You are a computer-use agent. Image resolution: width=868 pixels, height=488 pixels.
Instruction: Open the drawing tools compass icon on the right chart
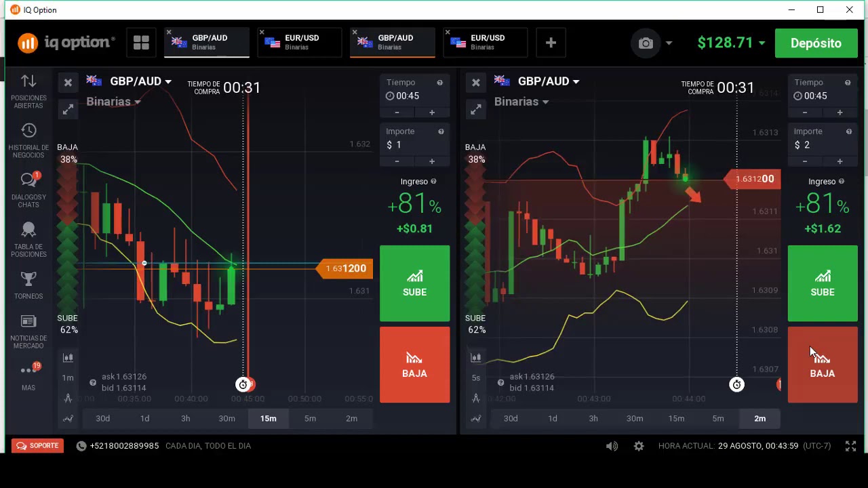tap(476, 398)
